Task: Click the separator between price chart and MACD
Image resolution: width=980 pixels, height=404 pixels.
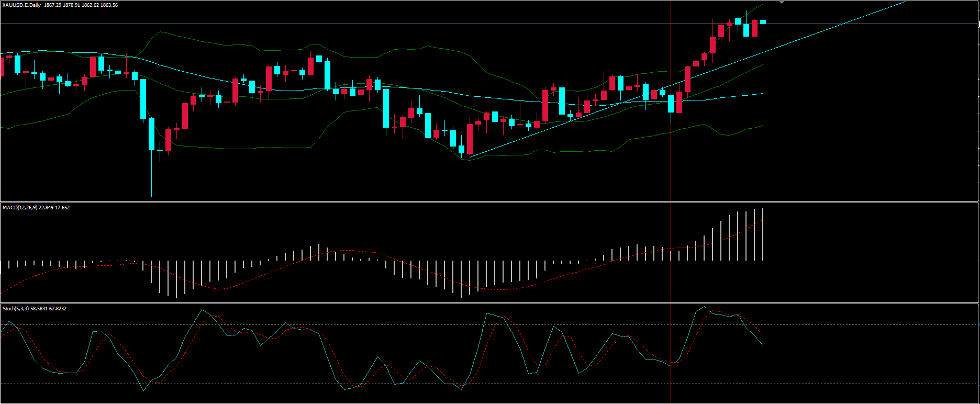Action: click(x=489, y=202)
